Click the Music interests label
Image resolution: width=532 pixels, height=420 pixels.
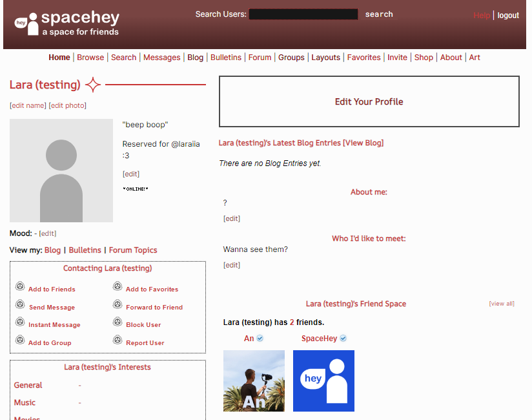25,403
